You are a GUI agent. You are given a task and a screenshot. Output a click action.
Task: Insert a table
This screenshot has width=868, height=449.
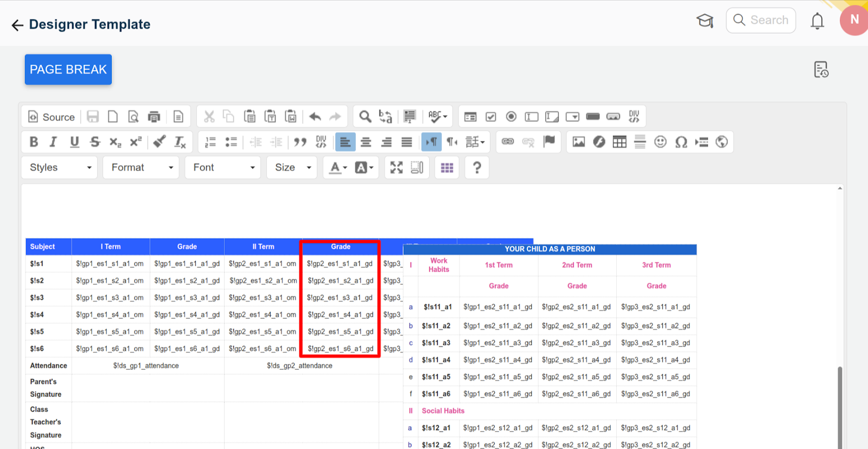click(620, 142)
